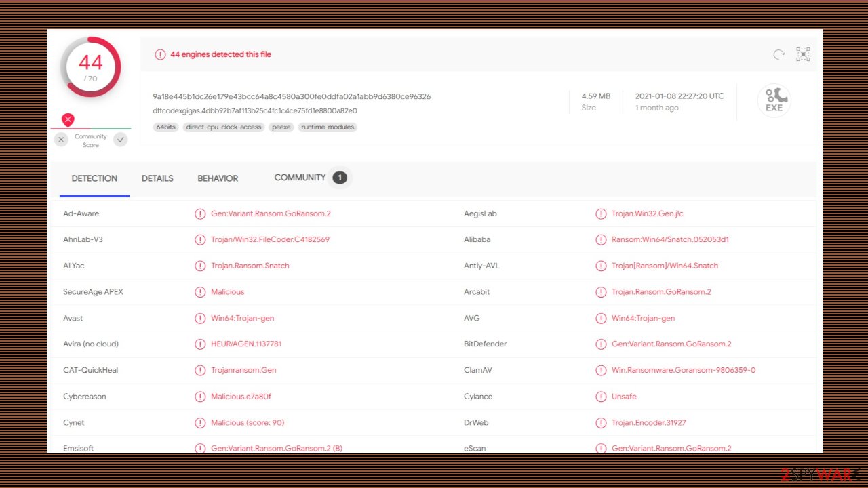The width and height of the screenshot is (868, 488).
Task: Click the warning icon in the Avast row
Action: click(200, 318)
